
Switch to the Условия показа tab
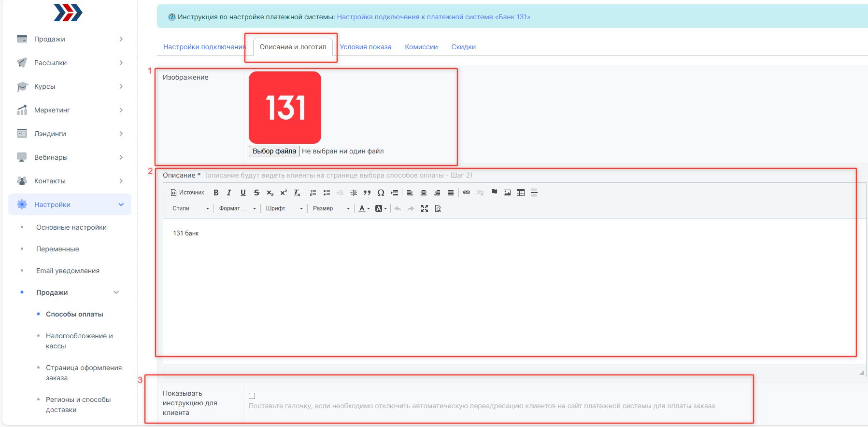[x=365, y=47]
